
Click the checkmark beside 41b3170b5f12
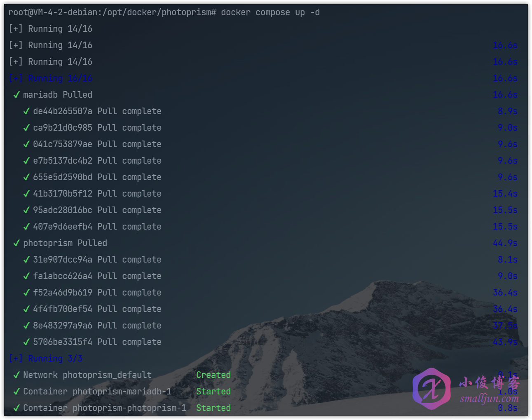pos(26,194)
